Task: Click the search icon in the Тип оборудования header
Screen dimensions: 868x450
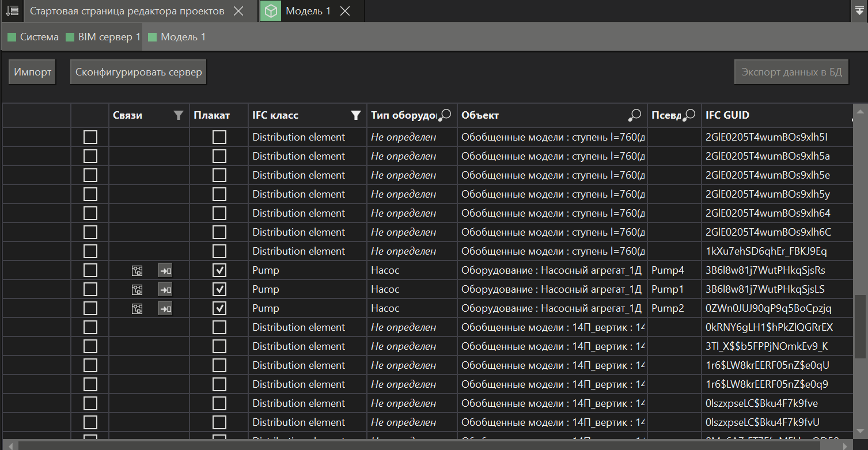Action: (x=444, y=115)
